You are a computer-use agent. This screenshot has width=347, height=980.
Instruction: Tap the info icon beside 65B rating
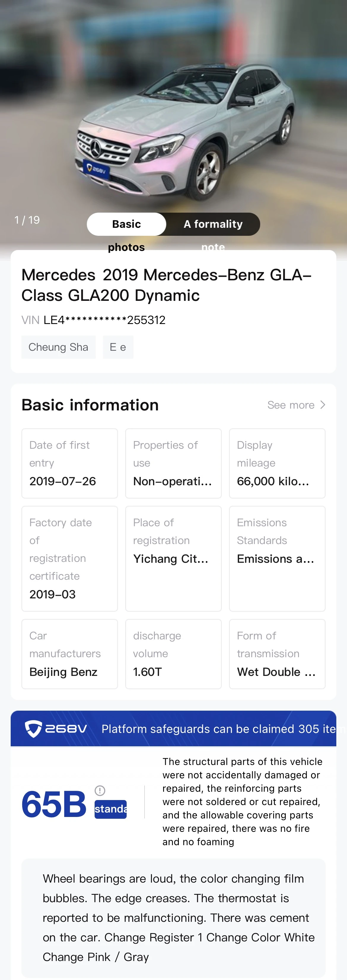(x=100, y=791)
